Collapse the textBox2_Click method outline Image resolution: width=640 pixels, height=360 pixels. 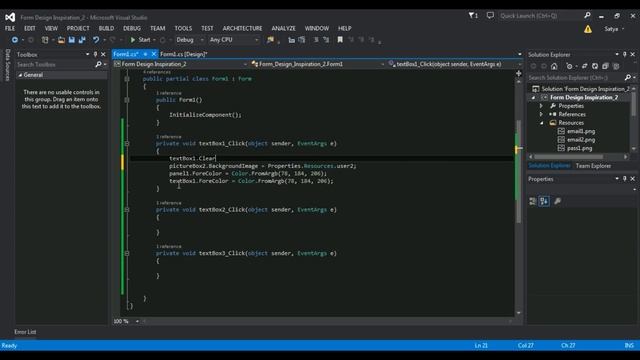[127, 210]
